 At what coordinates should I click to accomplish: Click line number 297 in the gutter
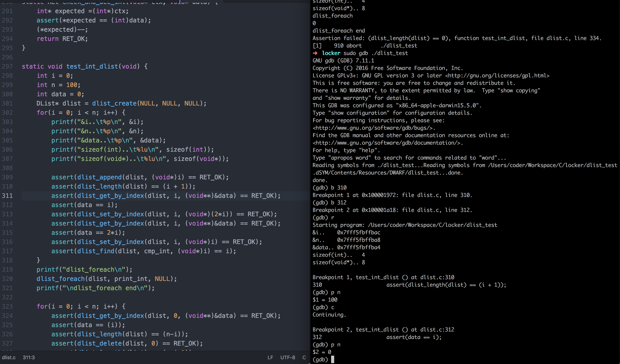coord(7,66)
